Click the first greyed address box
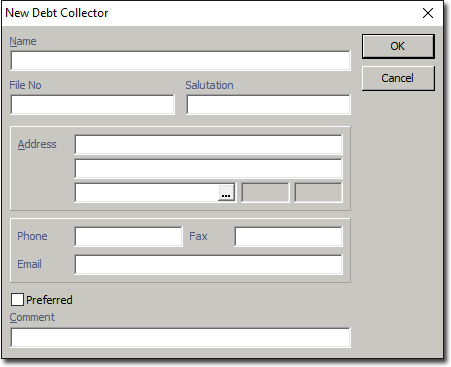This screenshot has height=367, width=451. (265, 192)
